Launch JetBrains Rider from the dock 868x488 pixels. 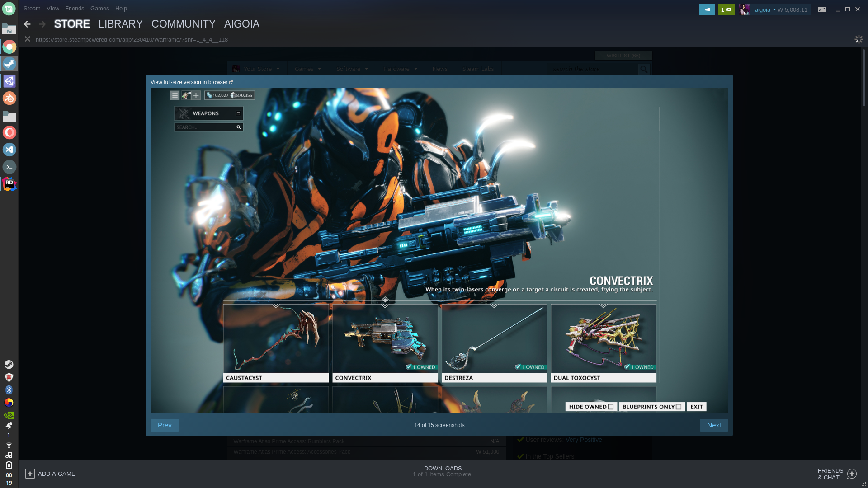[9, 184]
